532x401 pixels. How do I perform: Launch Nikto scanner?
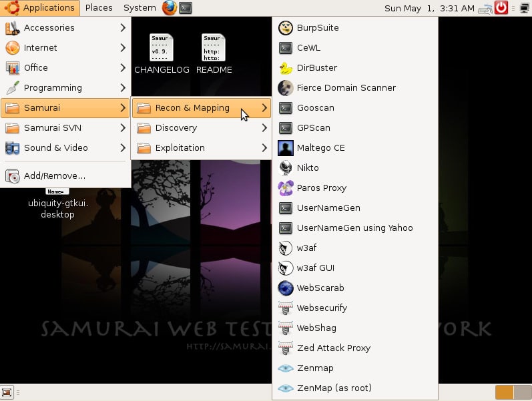(308, 168)
